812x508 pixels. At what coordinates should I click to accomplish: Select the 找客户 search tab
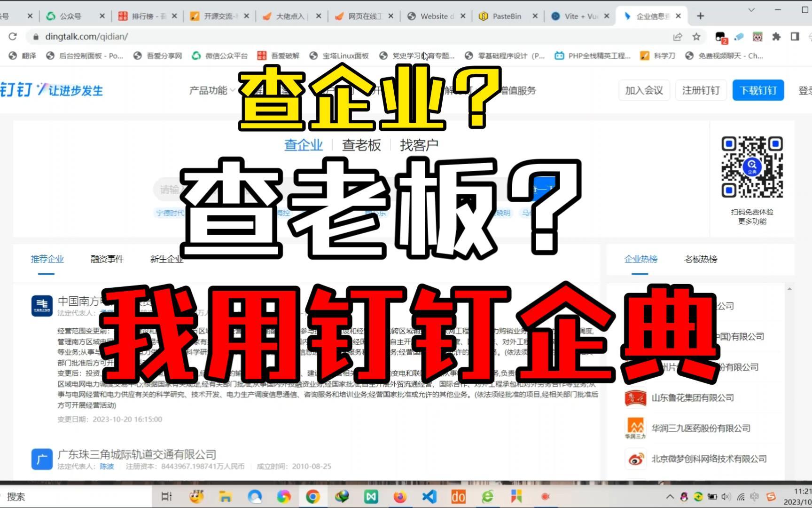(419, 145)
